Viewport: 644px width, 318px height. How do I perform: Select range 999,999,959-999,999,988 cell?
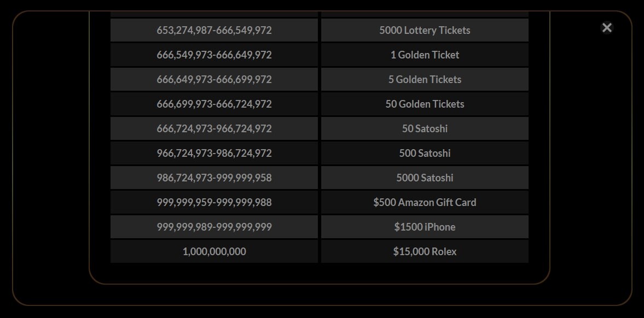coord(214,202)
